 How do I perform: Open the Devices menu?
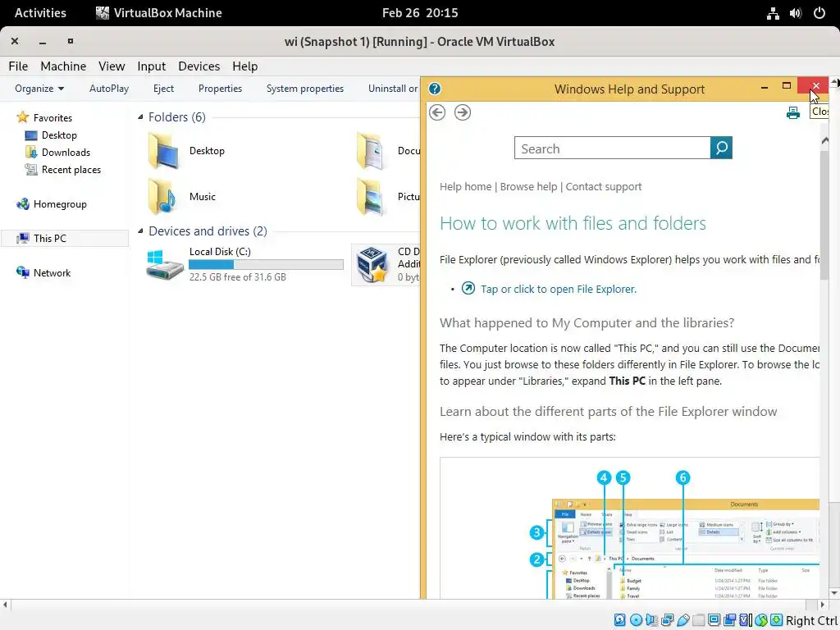(x=199, y=66)
